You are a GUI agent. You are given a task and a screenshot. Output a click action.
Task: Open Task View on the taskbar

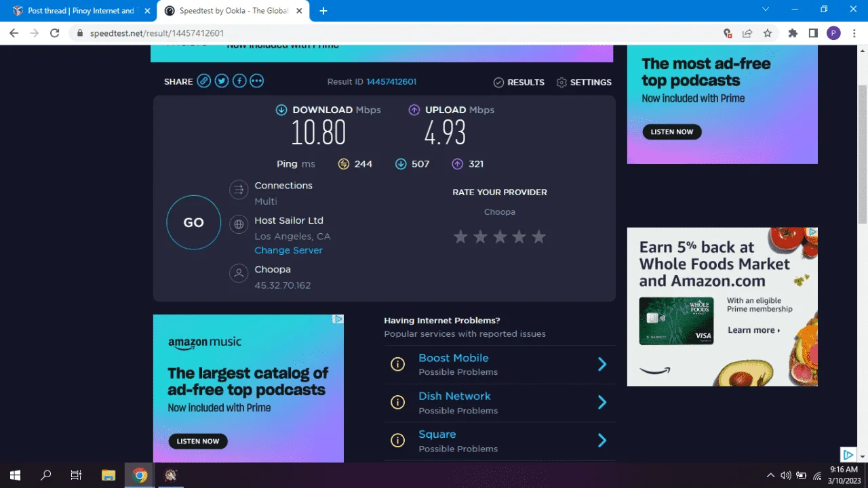[76, 475]
